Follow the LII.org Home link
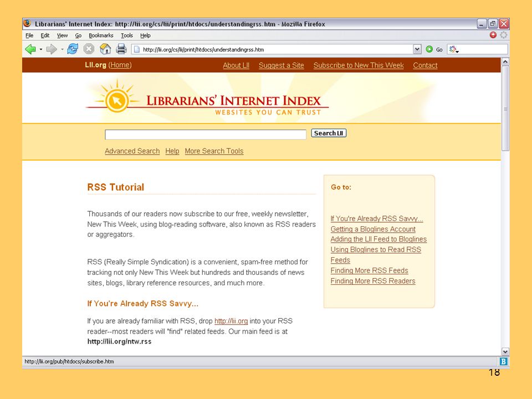This screenshot has width=532, height=399. [120, 65]
